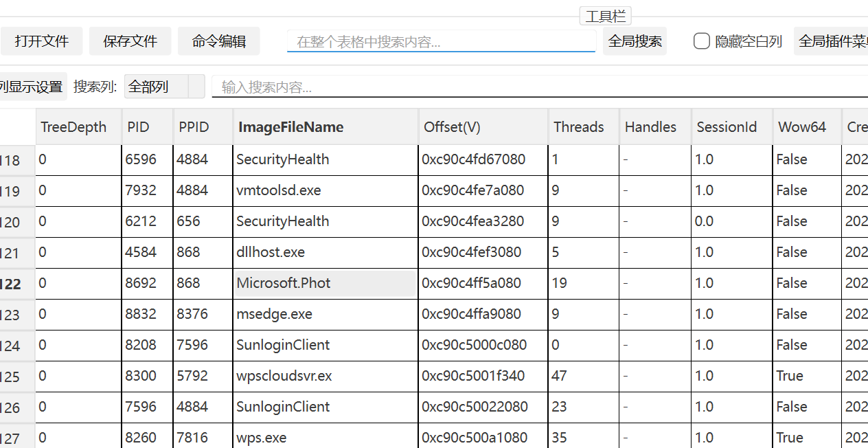
Task: Sort by the PID column header
Action: 148,126
